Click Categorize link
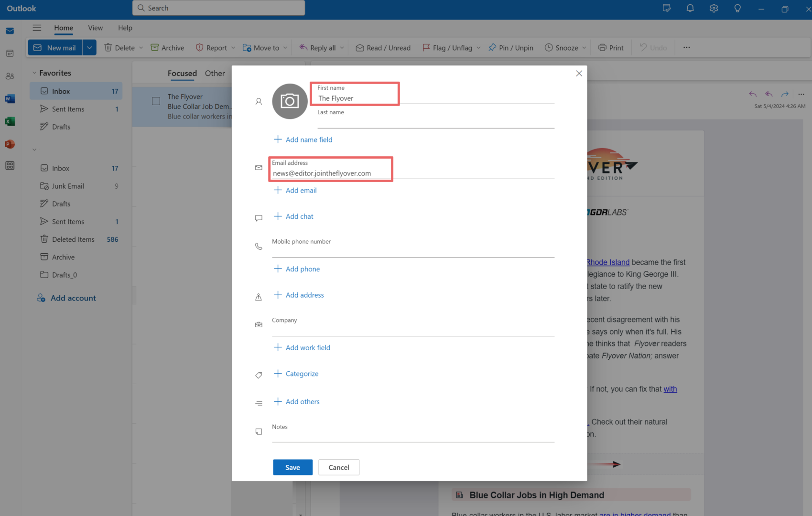812x516 pixels. 296,374
